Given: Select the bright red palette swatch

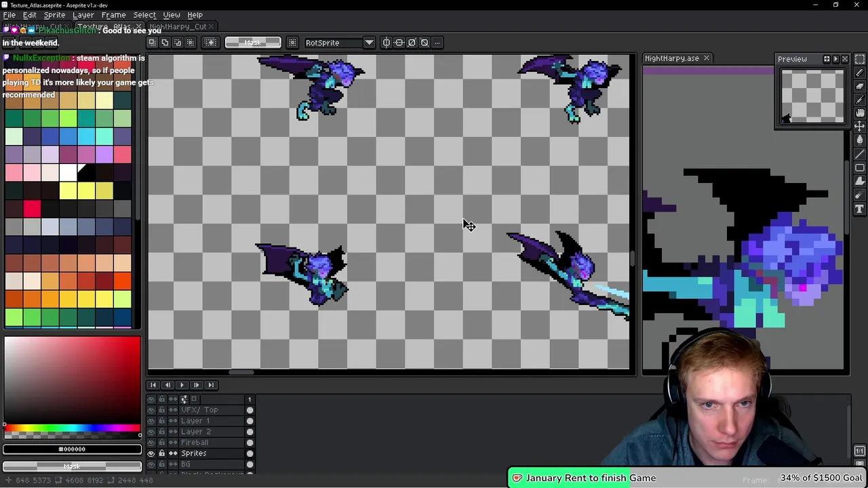Looking at the screenshot, I should pos(32,209).
